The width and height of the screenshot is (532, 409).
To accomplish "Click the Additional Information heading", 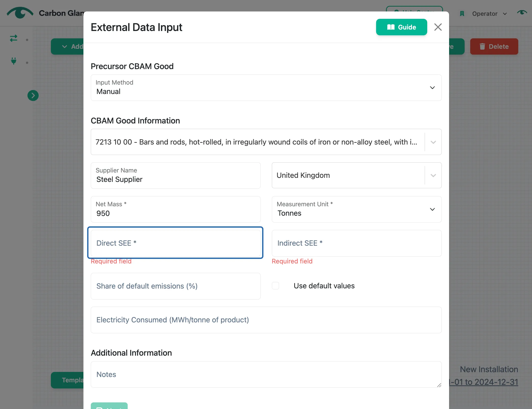I will coord(131,353).
